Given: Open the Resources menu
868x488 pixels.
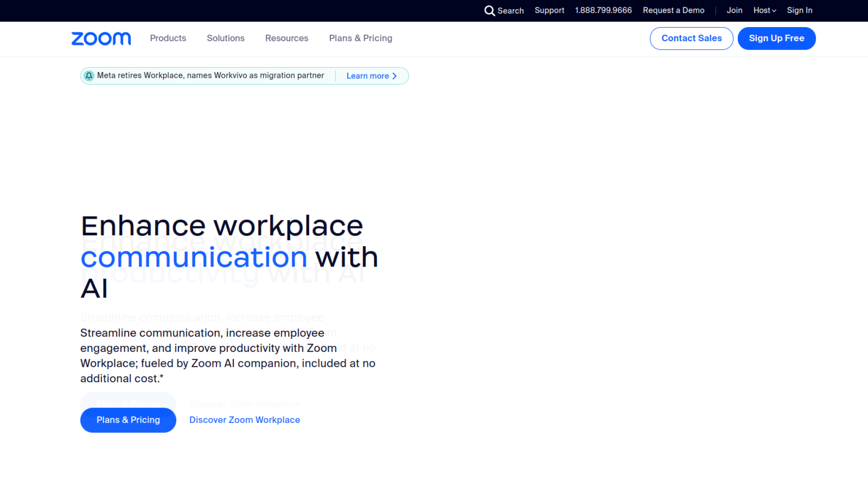Looking at the screenshot, I should coord(287,38).
